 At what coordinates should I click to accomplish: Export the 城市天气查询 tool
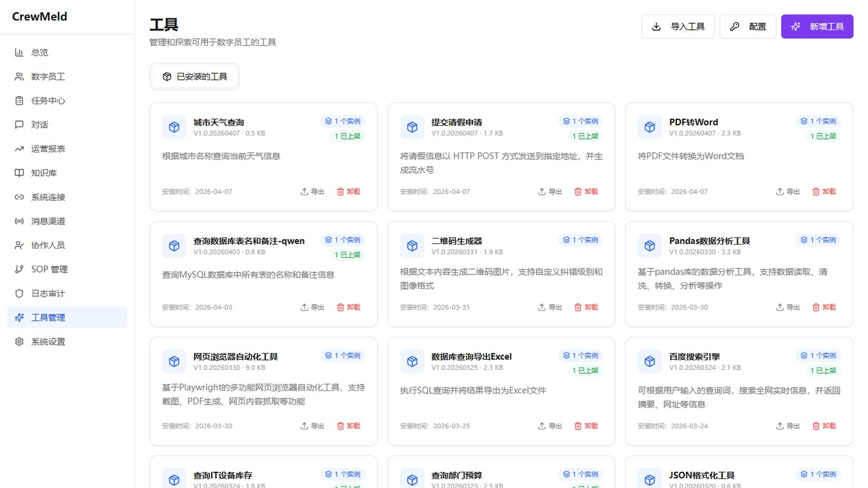(x=312, y=191)
